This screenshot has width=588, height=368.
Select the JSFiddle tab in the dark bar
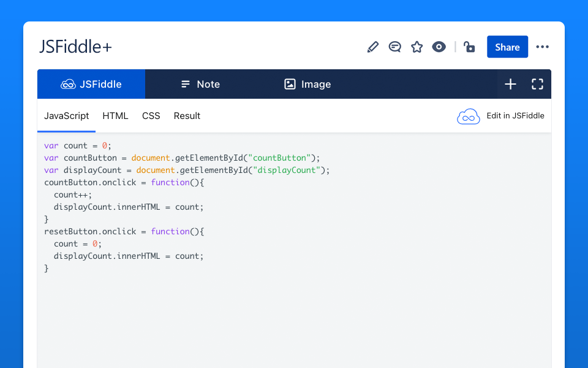(91, 84)
